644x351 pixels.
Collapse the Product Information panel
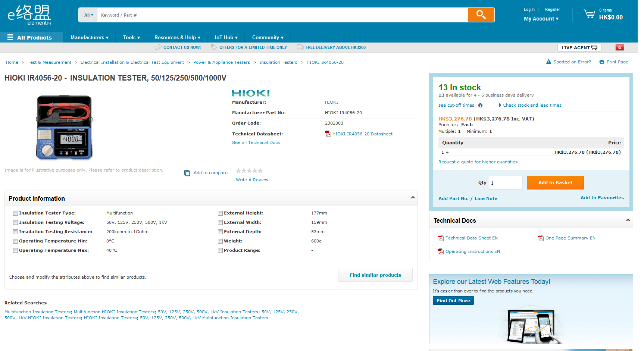click(x=413, y=198)
